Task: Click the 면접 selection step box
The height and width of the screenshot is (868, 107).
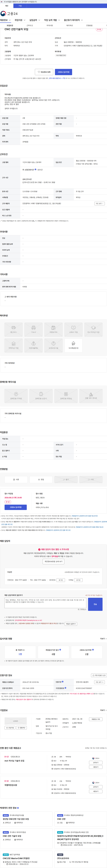Action: coord(41,480)
